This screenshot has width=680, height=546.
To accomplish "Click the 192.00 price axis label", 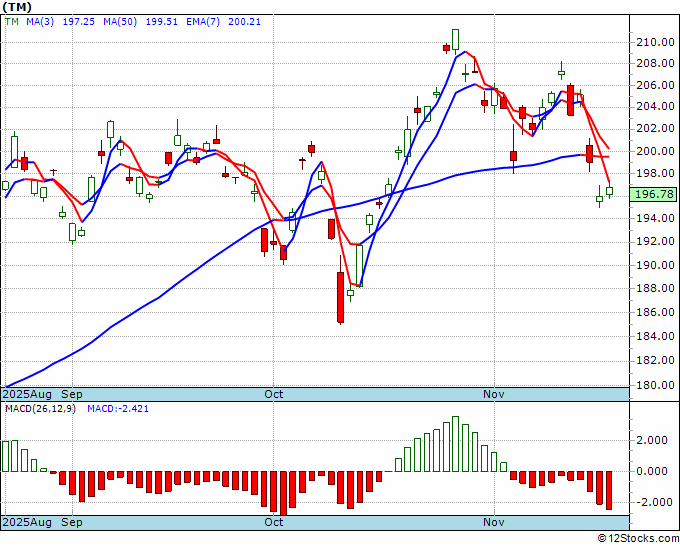I will tap(655, 241).
